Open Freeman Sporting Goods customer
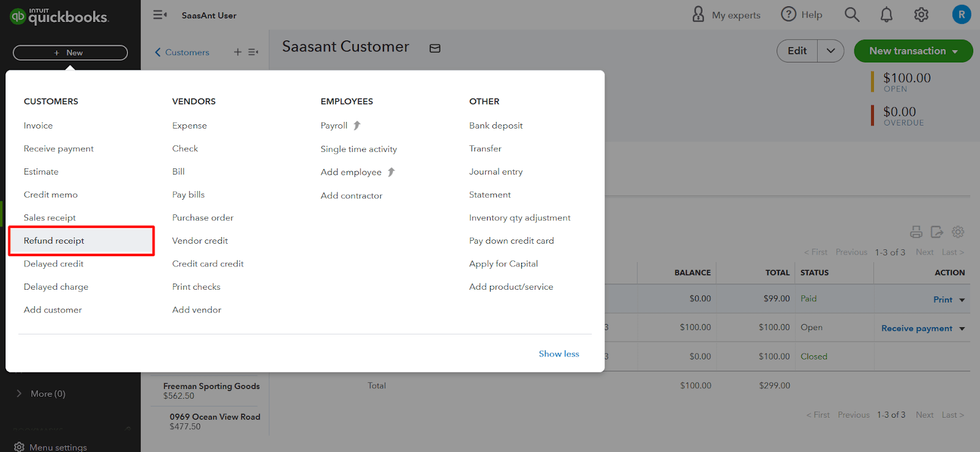This screenshot has height=452, width=980. pos(211,386)
